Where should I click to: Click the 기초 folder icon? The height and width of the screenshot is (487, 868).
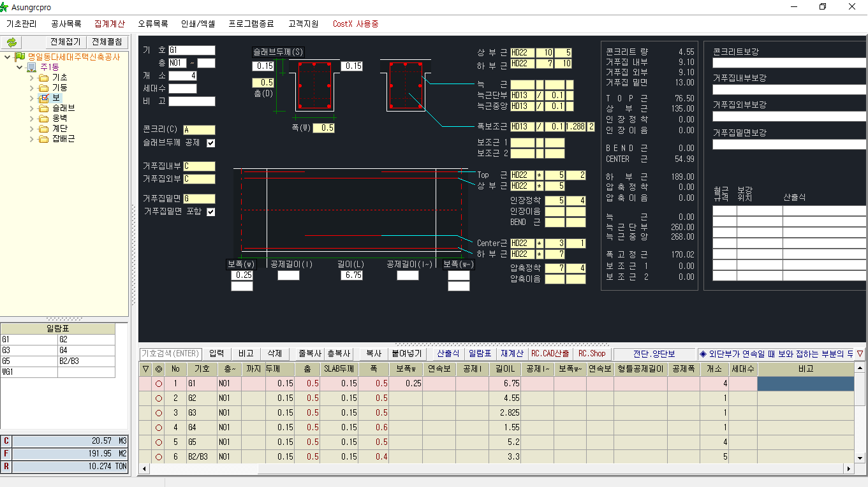tap(43, 78)
